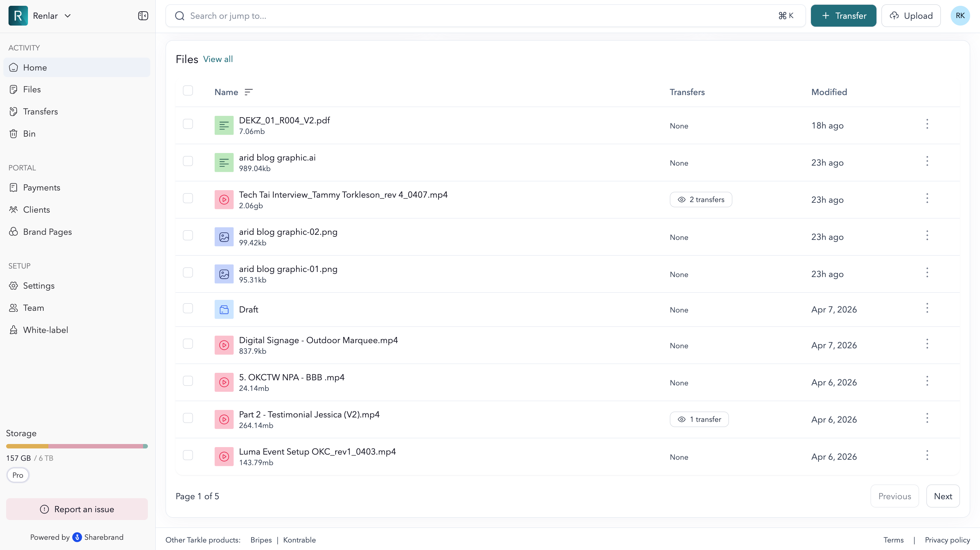Open the options menu for arid blog graphic.ai
The height and width of the screenshot is (550, 980).
(x=927, y=161)
